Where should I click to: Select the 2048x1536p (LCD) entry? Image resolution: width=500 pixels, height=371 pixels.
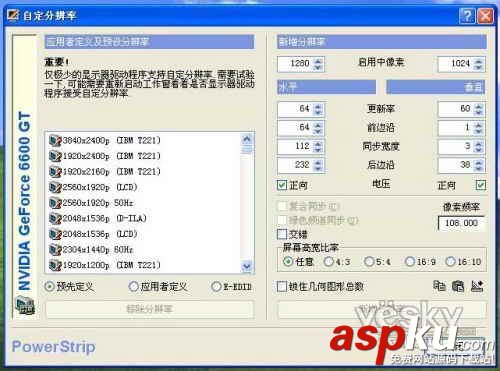click(x=100, y=234)
